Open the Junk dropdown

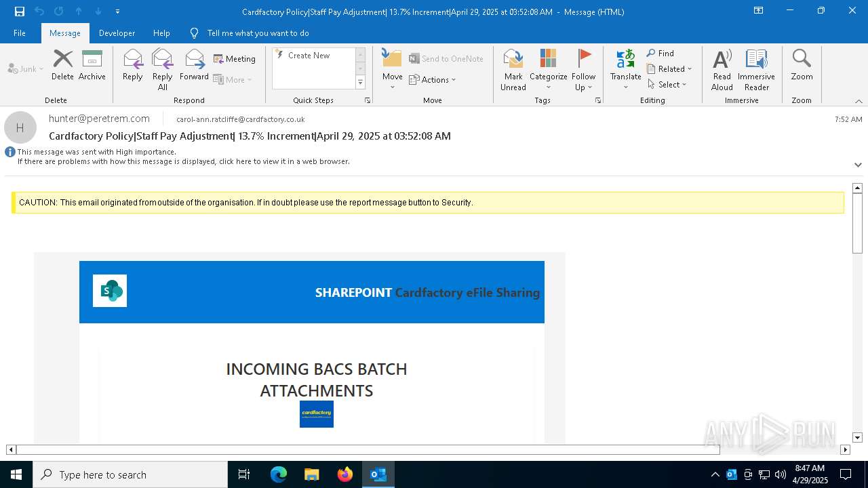[x=26, y=68]
